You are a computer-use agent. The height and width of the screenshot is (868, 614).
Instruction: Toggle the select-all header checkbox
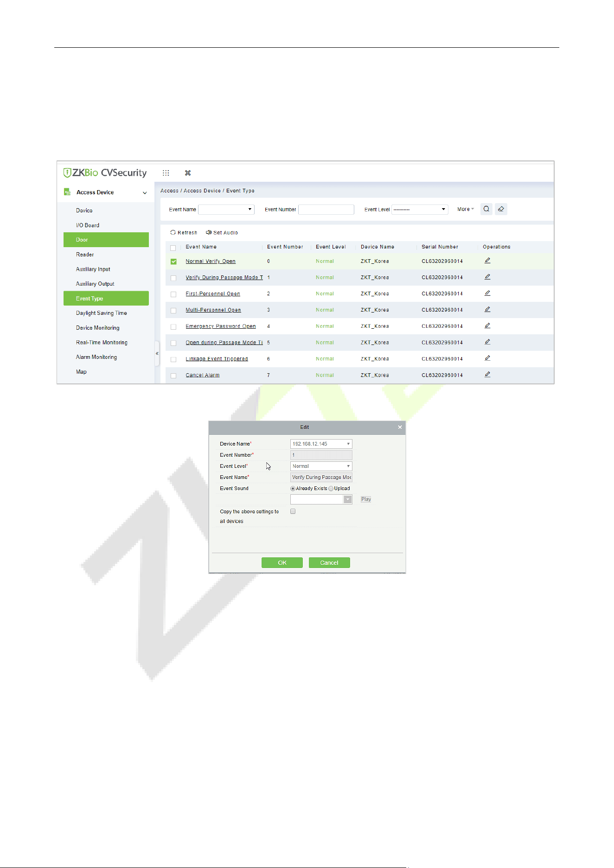click(173, 248)
